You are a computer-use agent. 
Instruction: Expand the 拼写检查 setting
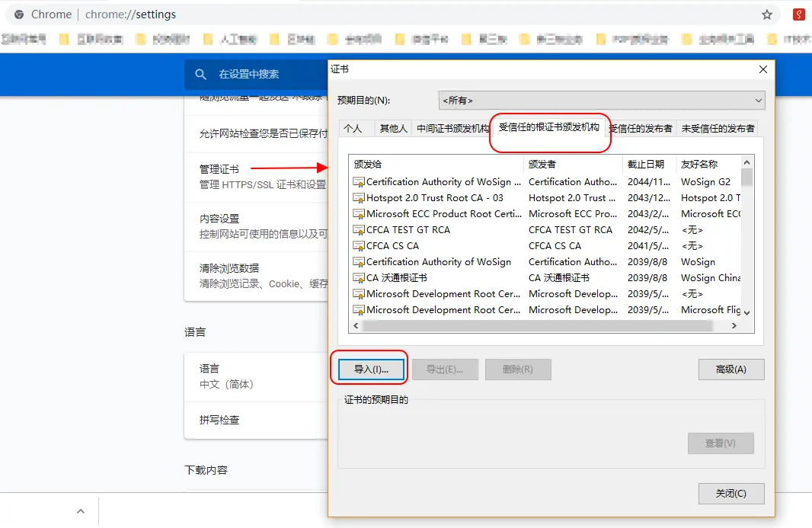pyautogui.click(x=257, y=421)
